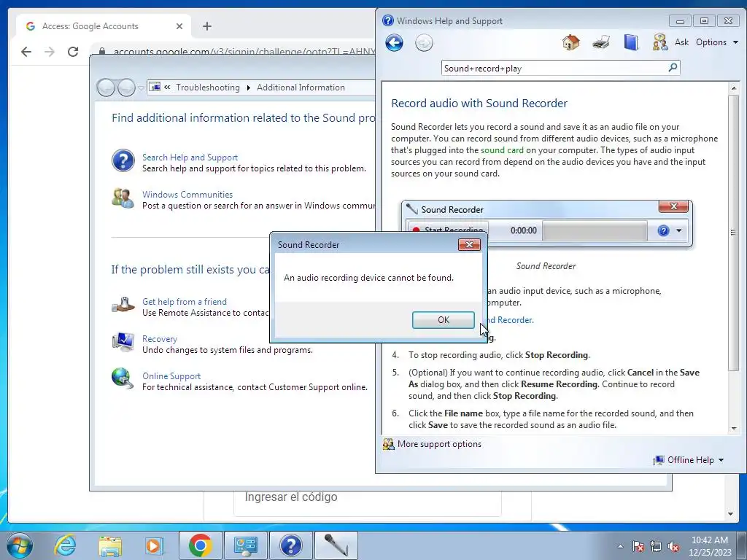Click the Help window scrollbar up arrow
Image resolution: width=747 pixels, height=560 pixels.
pos(734,88)
